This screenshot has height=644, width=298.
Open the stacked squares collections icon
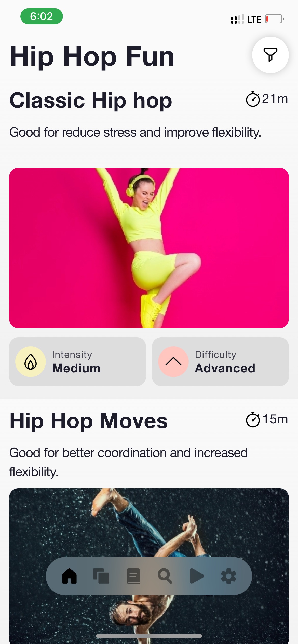click(x=101, y=576)
